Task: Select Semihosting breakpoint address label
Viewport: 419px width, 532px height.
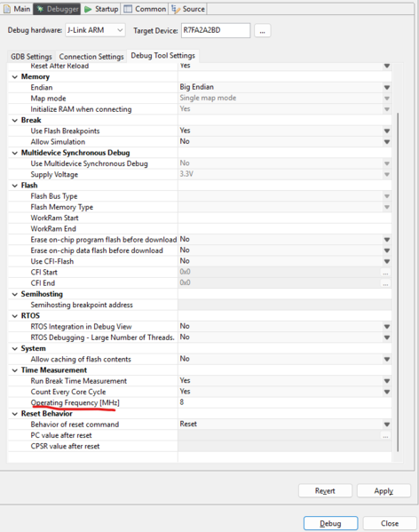Action: tap(82, 305)
